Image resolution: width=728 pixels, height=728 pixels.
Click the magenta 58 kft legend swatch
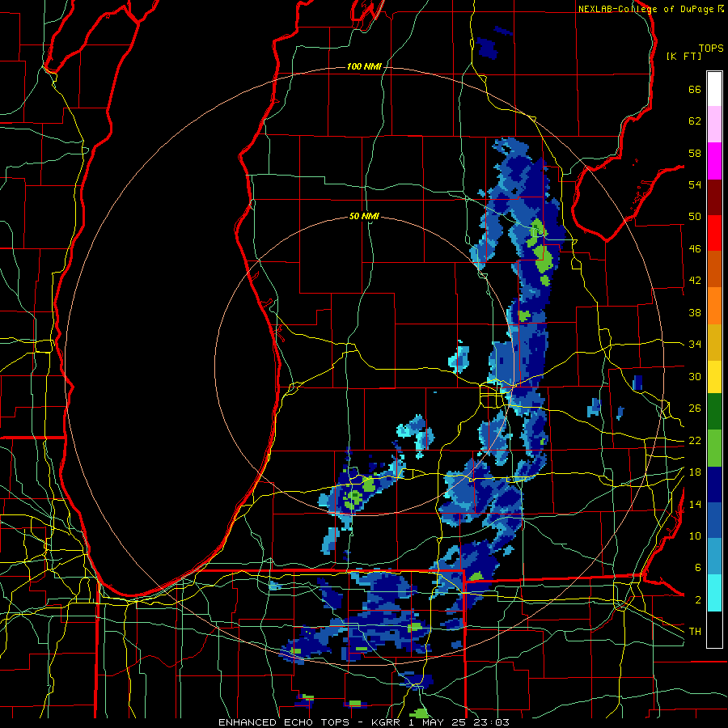(x=714, y=161)
